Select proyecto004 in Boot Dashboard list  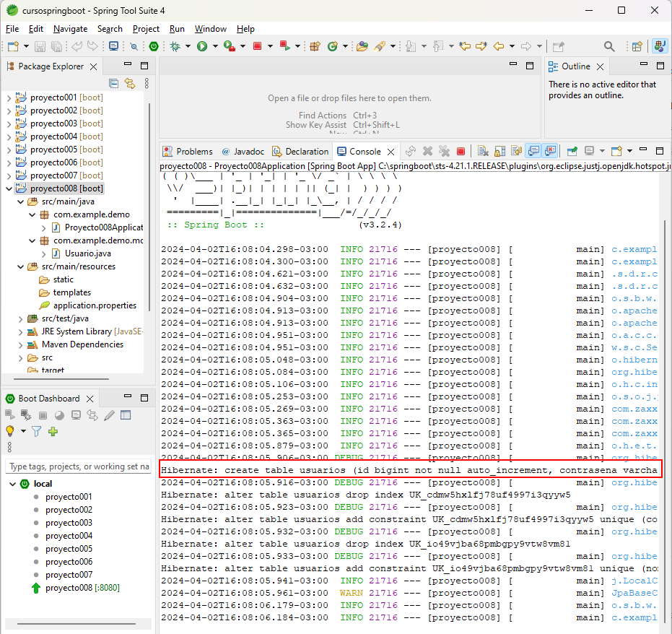(69, 536)
